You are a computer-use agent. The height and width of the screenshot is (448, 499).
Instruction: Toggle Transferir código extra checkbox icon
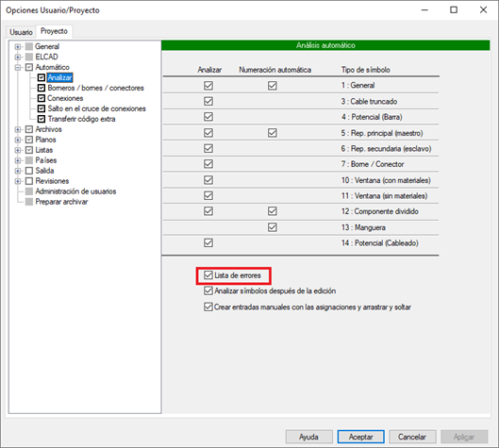[x=42, y=119]
